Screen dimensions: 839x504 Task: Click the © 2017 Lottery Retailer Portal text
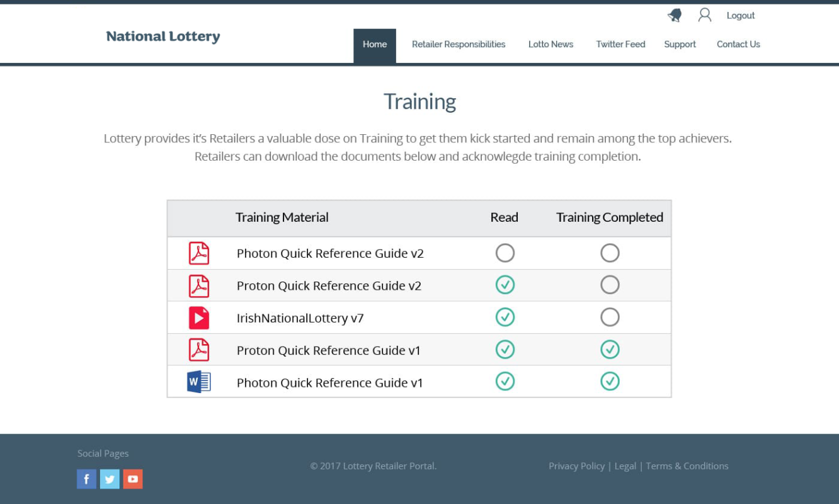pos(374,466)
